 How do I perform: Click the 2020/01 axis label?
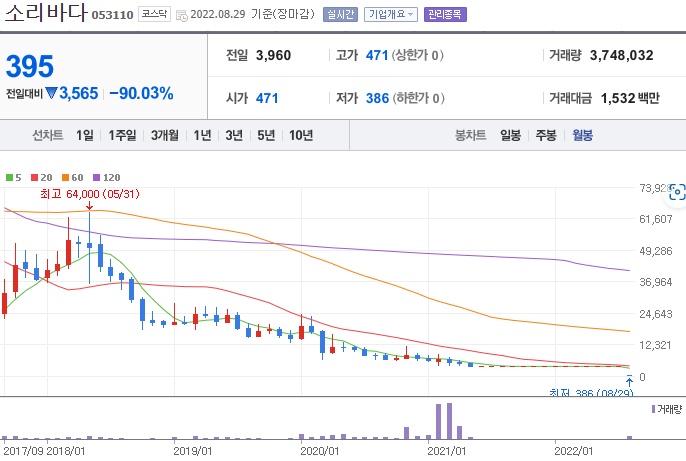319,451
